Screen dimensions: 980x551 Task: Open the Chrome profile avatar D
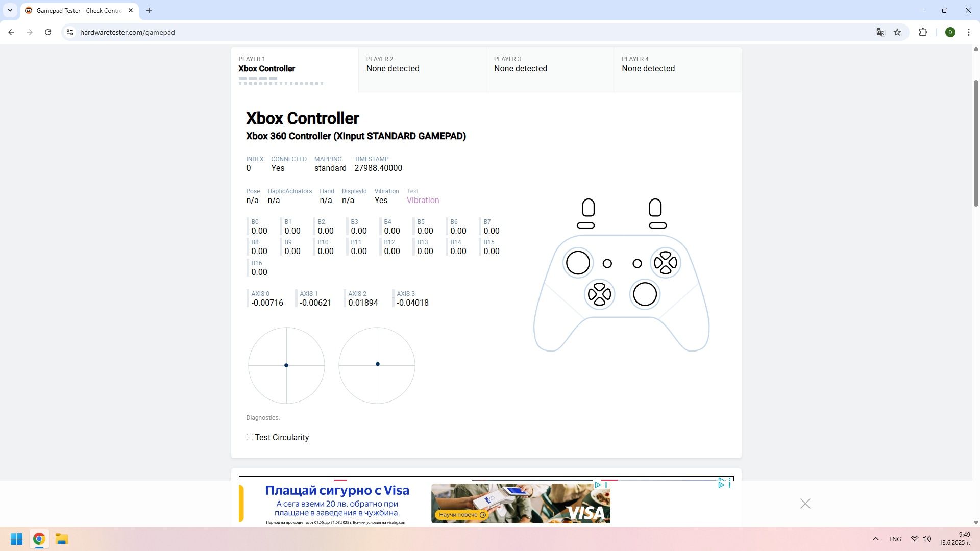pyautogui.click(x=950, y=32)
